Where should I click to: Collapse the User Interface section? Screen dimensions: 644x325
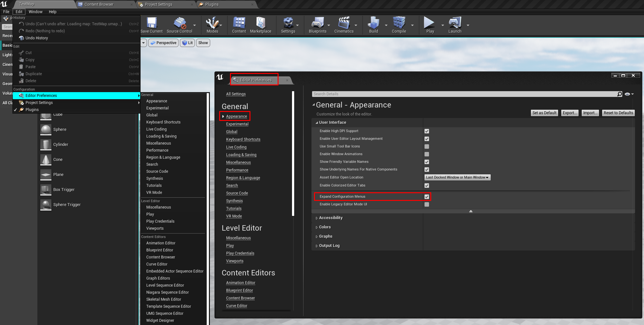pos(317,123)
